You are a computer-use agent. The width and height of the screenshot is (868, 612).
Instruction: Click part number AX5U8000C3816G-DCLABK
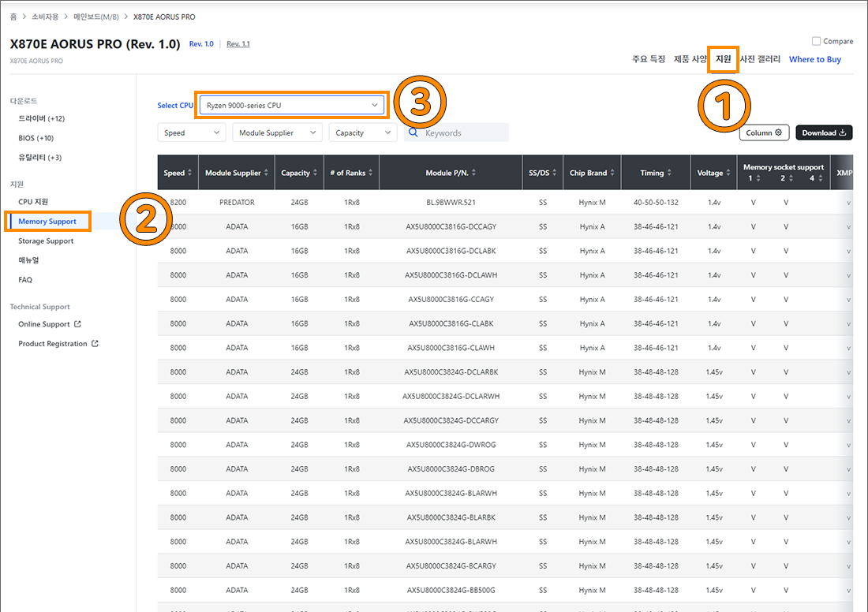coord(451,251)
